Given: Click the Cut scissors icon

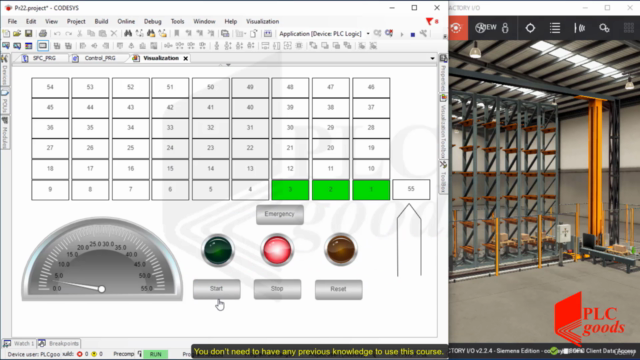Looking at the screenshot, I should pyautogui.click(x=80, y=33).
